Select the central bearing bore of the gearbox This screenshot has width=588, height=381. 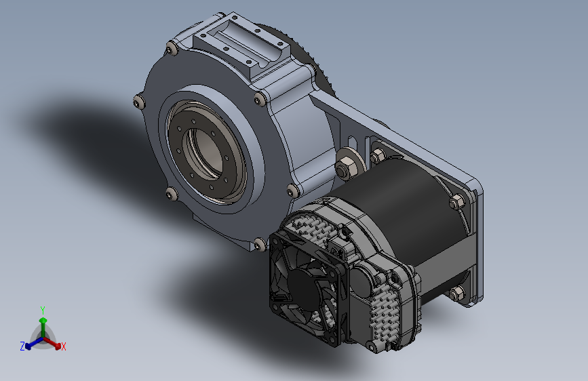click(208, 153)
